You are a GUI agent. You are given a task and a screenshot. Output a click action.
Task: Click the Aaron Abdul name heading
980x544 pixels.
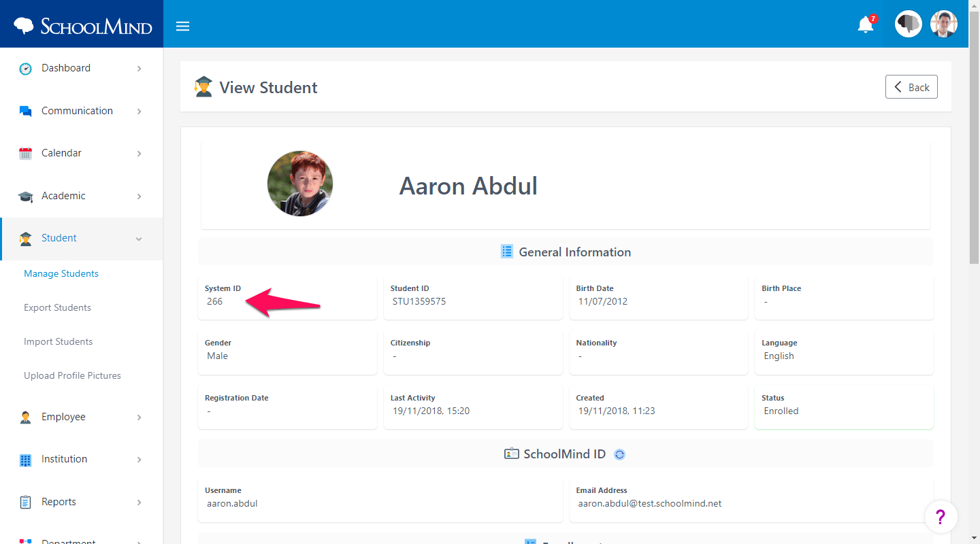468,186
